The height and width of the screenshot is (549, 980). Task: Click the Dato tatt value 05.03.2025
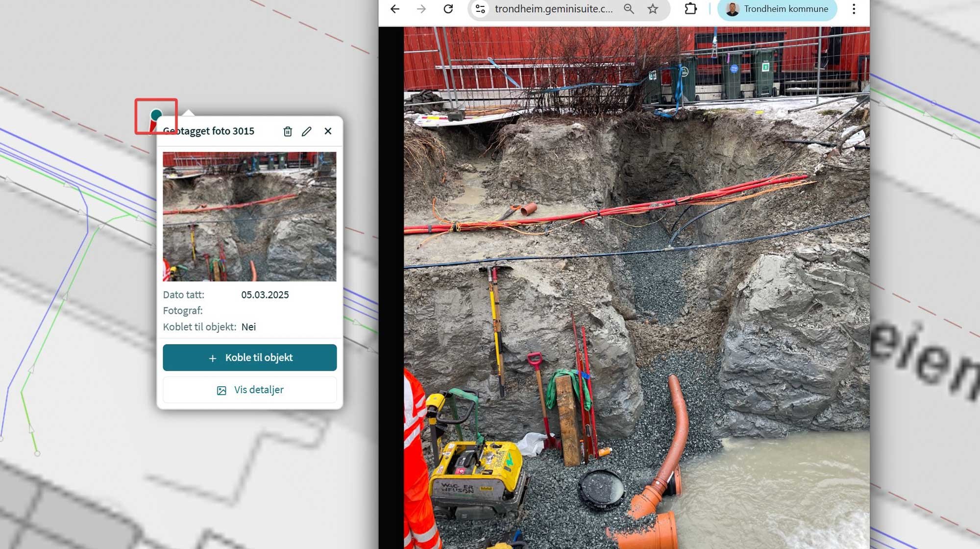click(265, 295)
